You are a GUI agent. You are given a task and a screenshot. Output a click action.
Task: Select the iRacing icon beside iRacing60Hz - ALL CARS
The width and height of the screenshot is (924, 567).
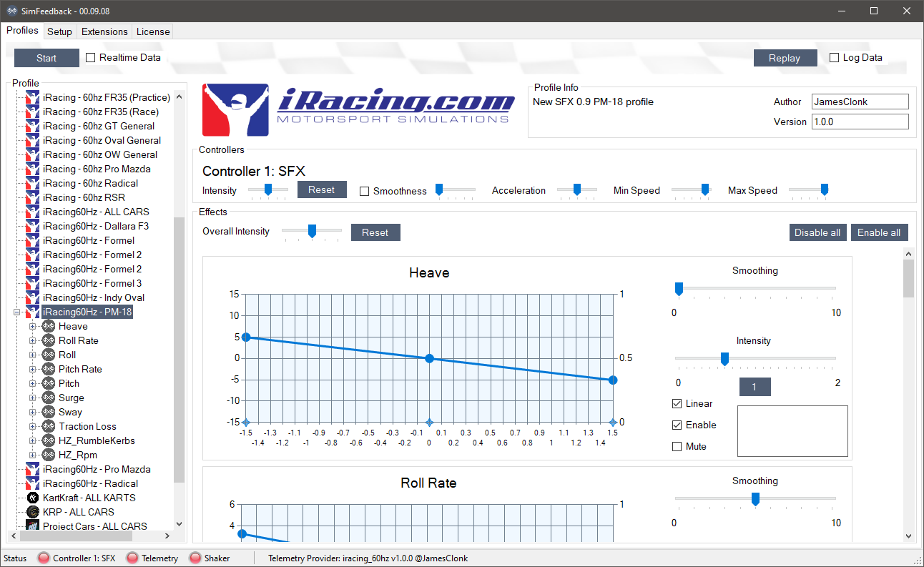coord(32,212)
